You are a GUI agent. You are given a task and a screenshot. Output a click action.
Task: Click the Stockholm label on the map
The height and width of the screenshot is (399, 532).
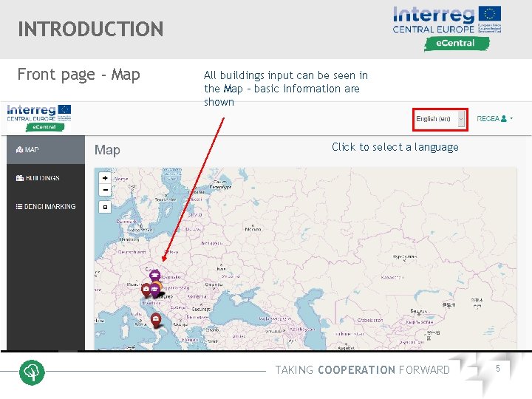click(x=166, y=199)
